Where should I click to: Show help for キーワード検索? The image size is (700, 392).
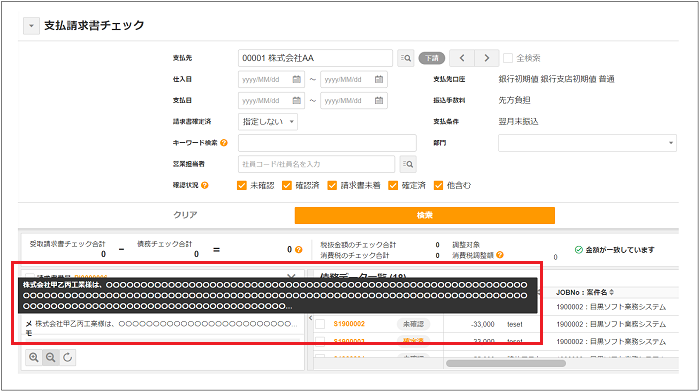pos(224,143)
